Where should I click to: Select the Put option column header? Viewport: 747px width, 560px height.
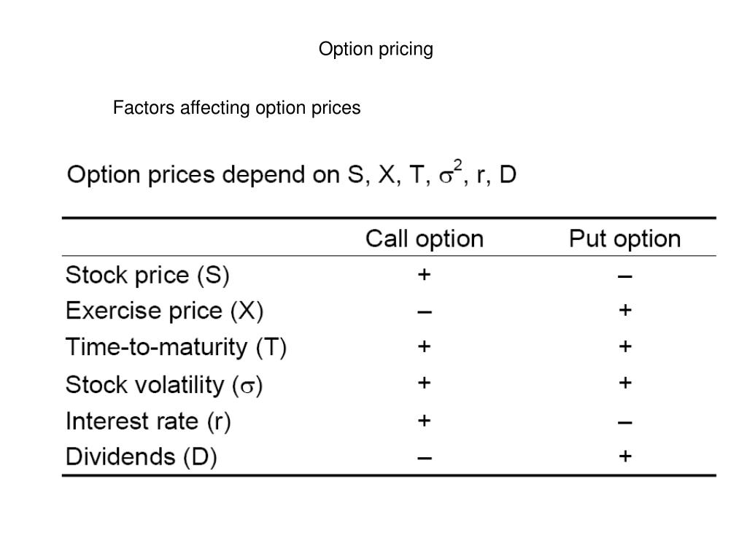tap(624, 238)
